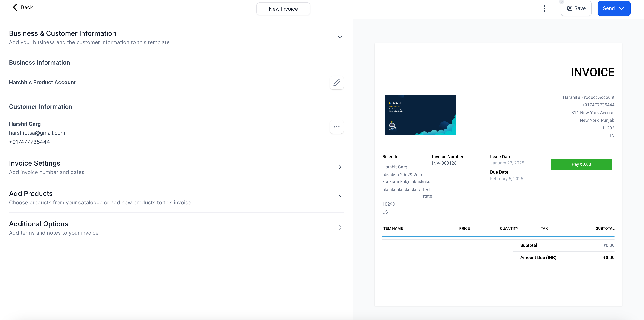Open the vertical three-dot menu
This screenshot has width=644, height=320.
coord(544,8)
